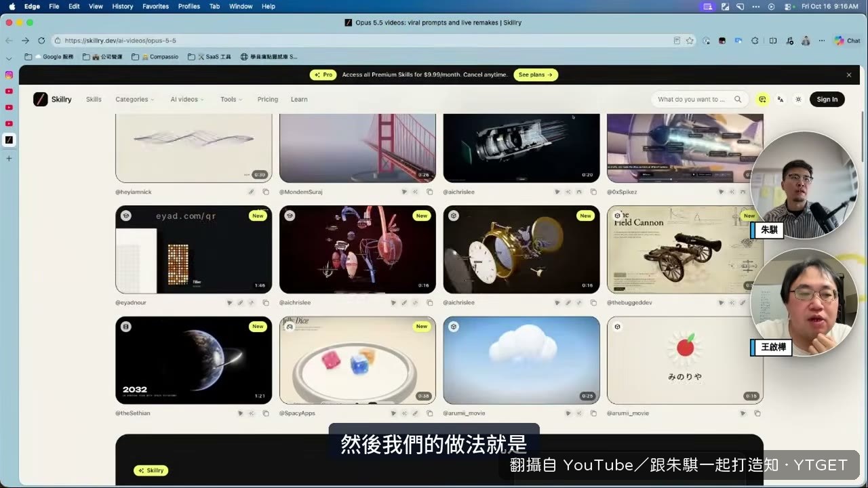Viewport: 868px width, 488px height.
Task: Open the Instagram icon in Edge sidebar
Action: tap(9, 75)
